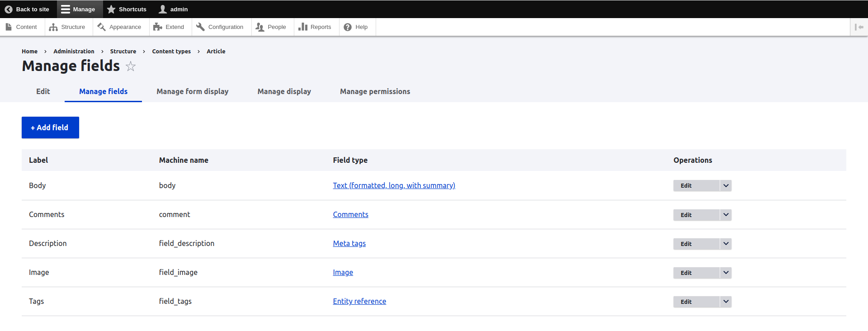Go to Article breadcrumb
Viewport: 868px width, 331px height.
[x=216, y=52]
